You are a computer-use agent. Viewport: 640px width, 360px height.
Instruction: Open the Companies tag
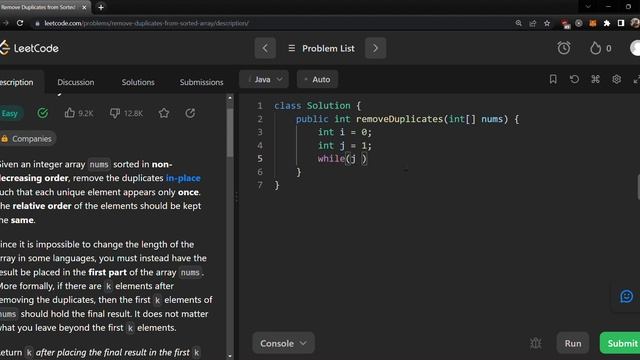28,139
